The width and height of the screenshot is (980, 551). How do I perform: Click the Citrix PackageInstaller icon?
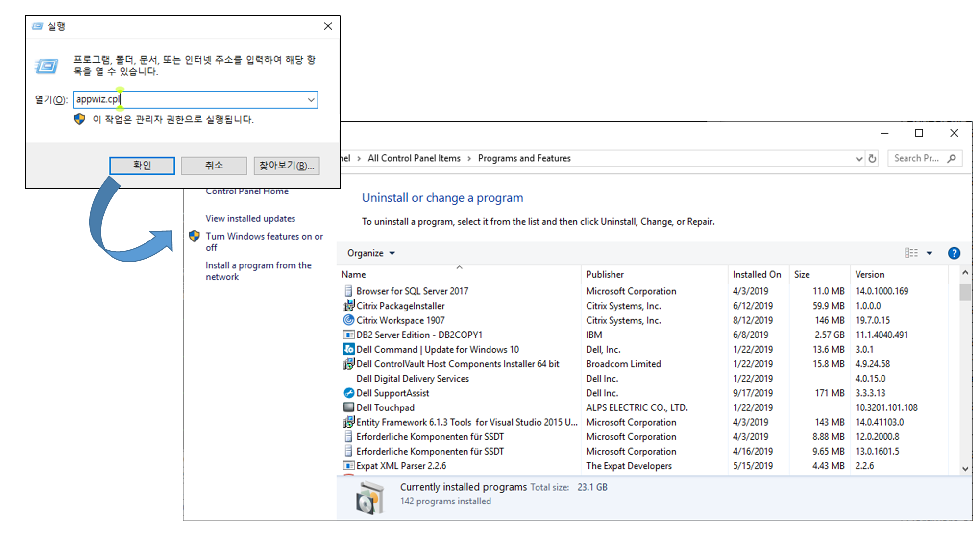348,306
